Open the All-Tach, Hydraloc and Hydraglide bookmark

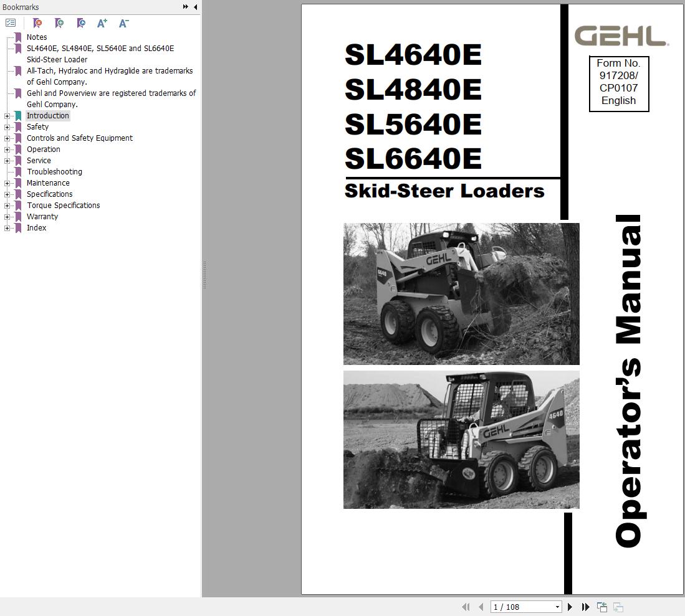pos(110,77)
